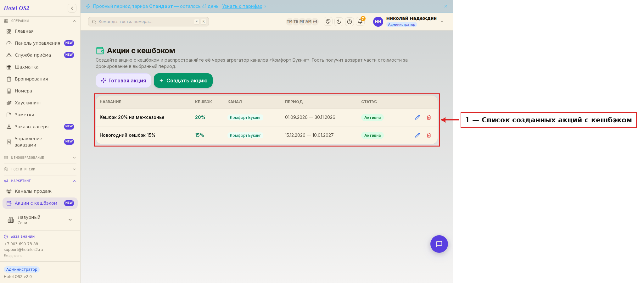
Task: Click the Создать акцию button
Action: 183,80
